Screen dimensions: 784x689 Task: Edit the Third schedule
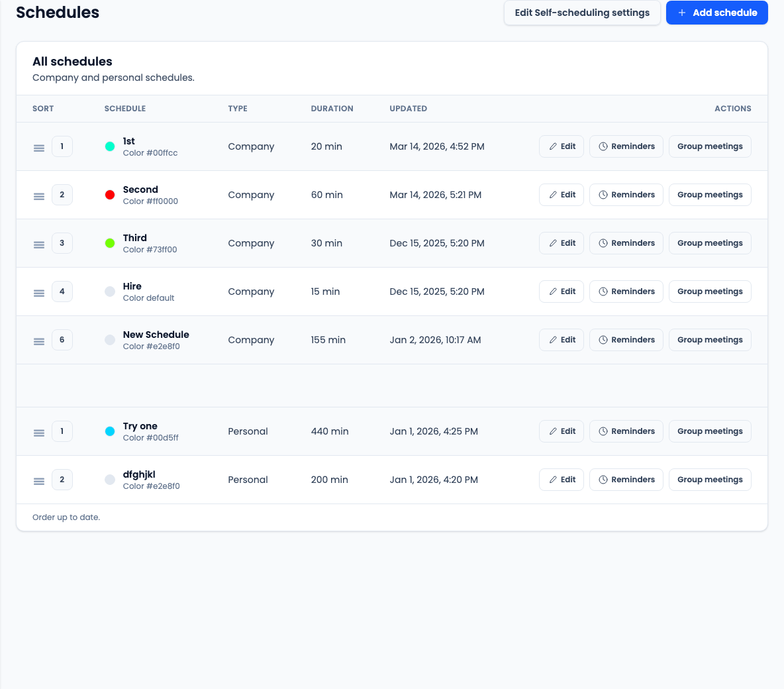[562, 243]
